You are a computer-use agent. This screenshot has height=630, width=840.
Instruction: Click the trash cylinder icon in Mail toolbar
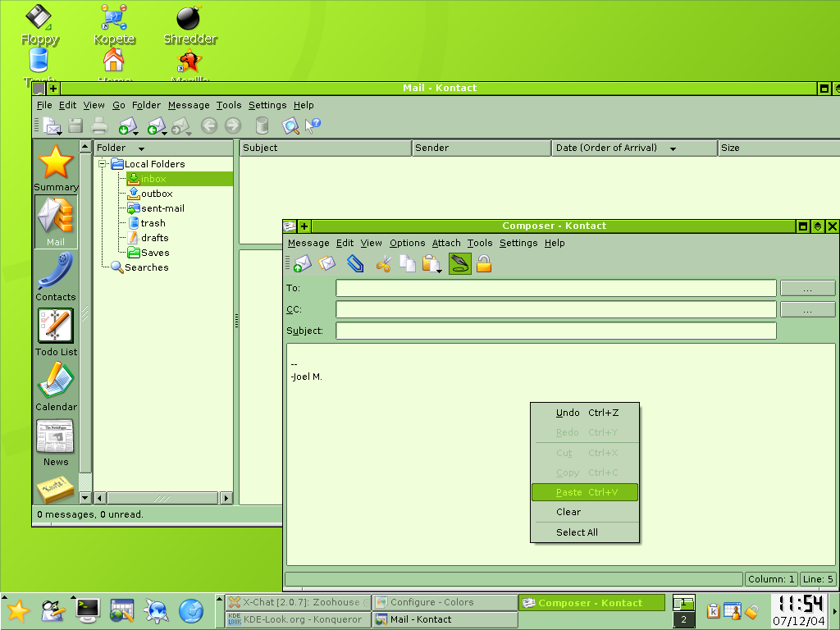(x=262, y=126)
